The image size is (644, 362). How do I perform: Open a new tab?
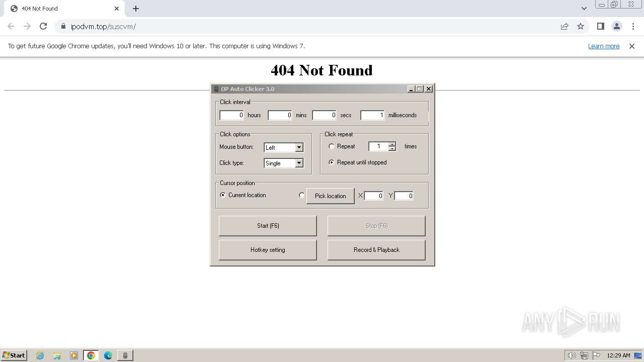136,9
